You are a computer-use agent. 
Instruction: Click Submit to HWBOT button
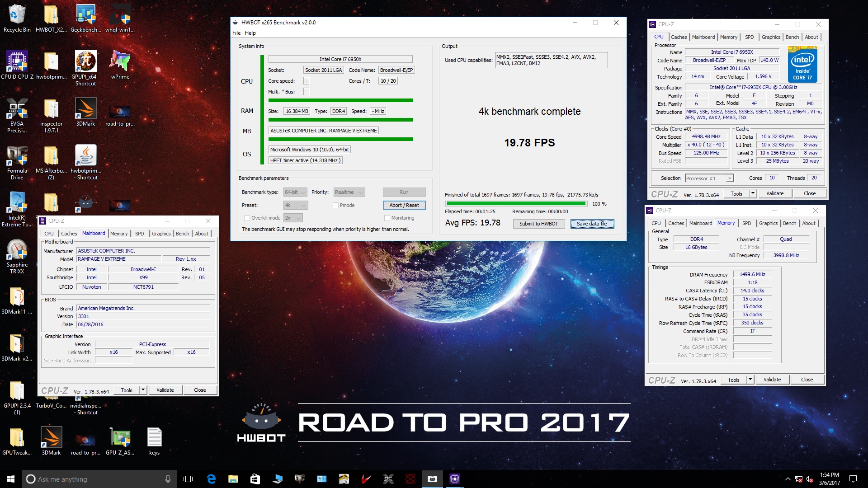(x=538, y=224)
